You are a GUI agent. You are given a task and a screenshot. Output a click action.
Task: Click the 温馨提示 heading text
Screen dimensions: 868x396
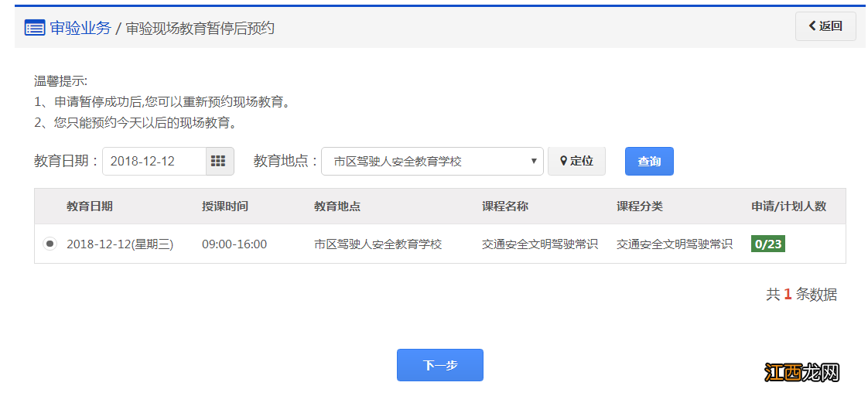click(60, 82)
